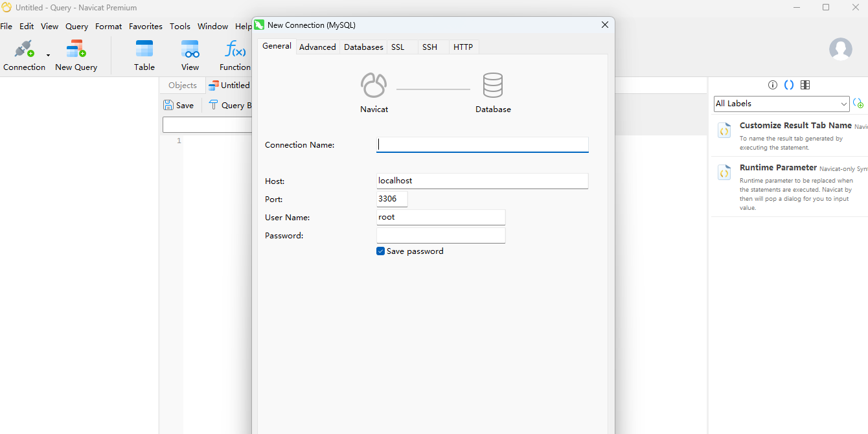Image resolution: width=868 pixels, height=434 pixels.
Task: Close the New Connection dialog
Action: coord(605,25)
